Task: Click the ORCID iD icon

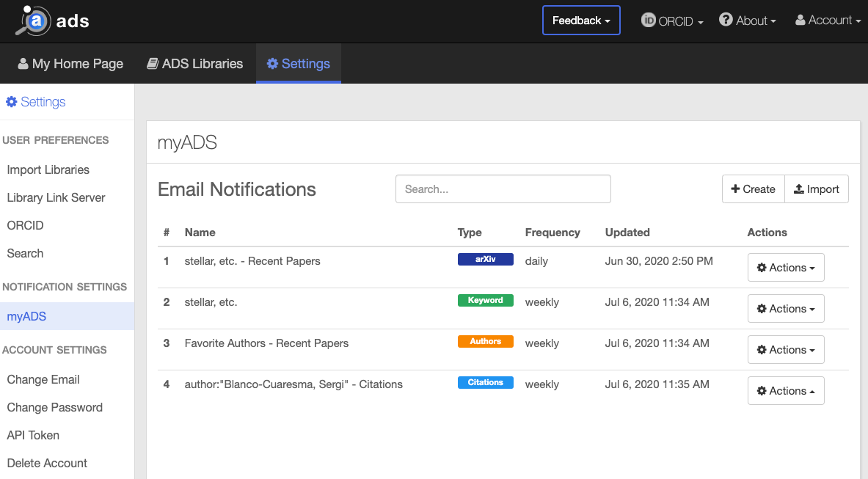Action: pyautogui.click(x=648, y=21)
